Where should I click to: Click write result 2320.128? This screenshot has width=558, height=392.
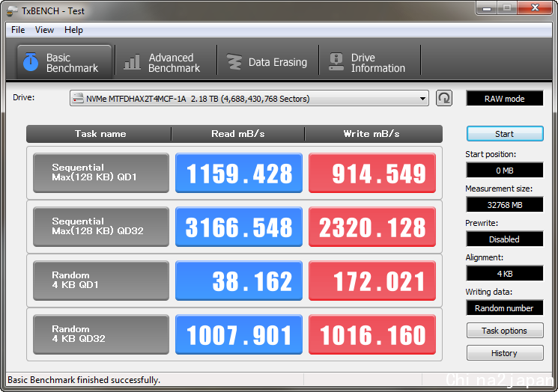[x=372, y=227]
